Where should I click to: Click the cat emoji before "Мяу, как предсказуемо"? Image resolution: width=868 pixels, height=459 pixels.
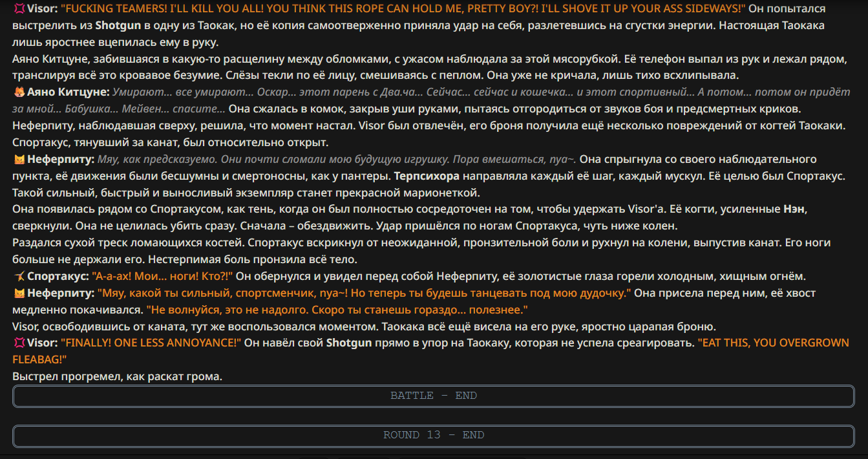point(19,159)
